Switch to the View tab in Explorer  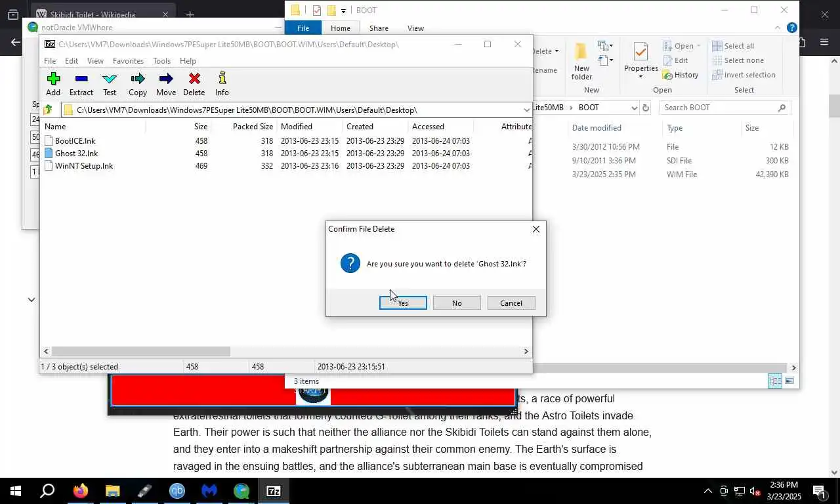point(415,28)
